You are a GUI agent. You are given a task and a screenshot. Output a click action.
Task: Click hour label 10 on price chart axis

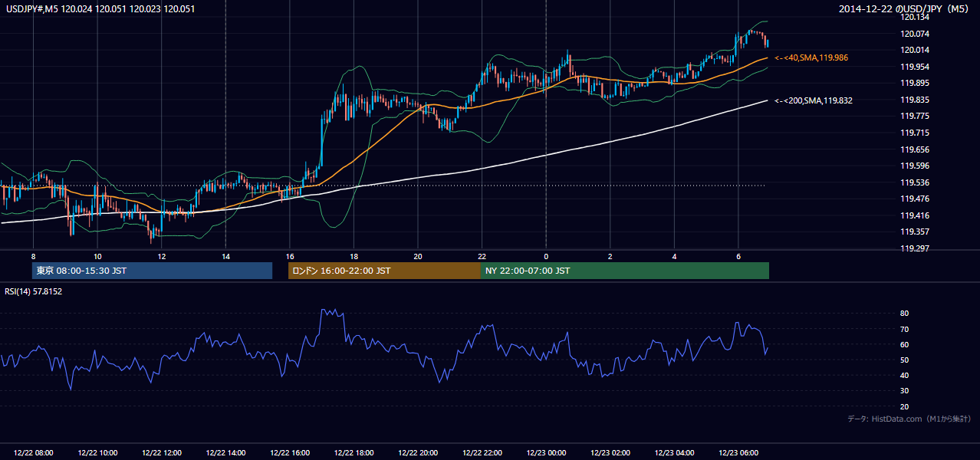coord(97,255)
